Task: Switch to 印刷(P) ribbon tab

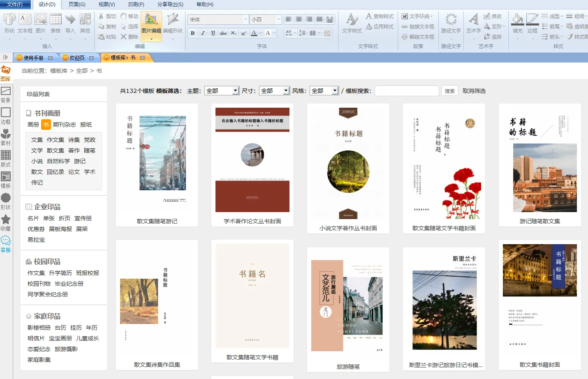Action: click(x=136, y=5)
